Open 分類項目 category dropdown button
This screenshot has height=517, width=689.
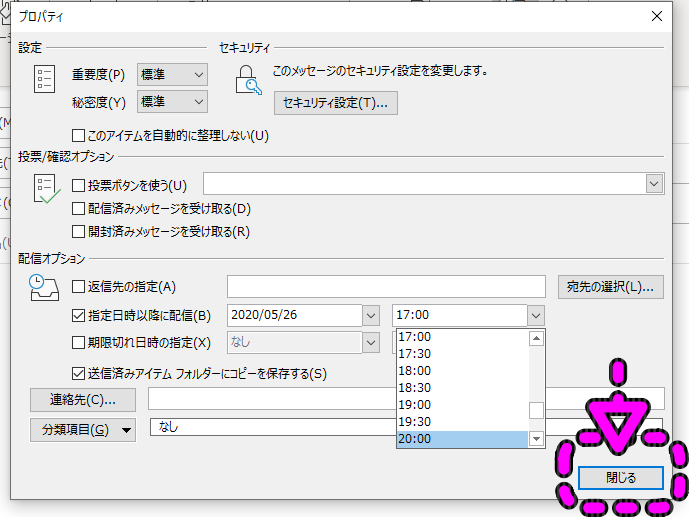click(83, 430)
